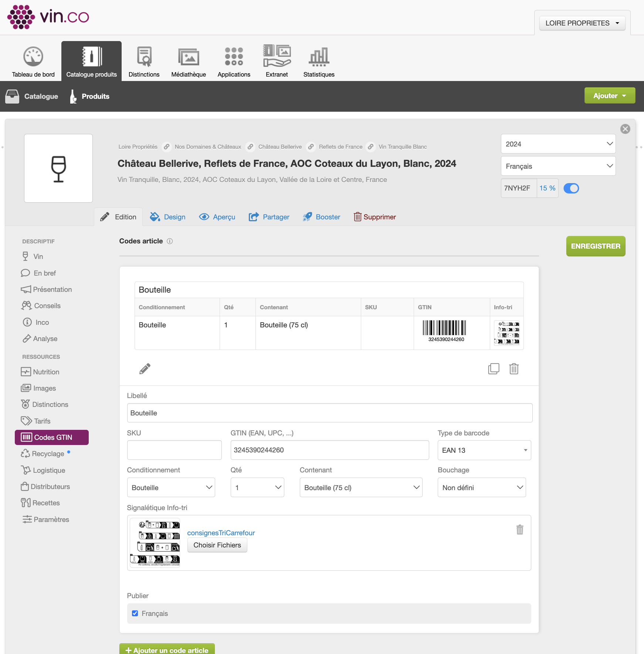Open Conseils sidebar item
Viewport: 644px width, 654px height.
(41, 306)
